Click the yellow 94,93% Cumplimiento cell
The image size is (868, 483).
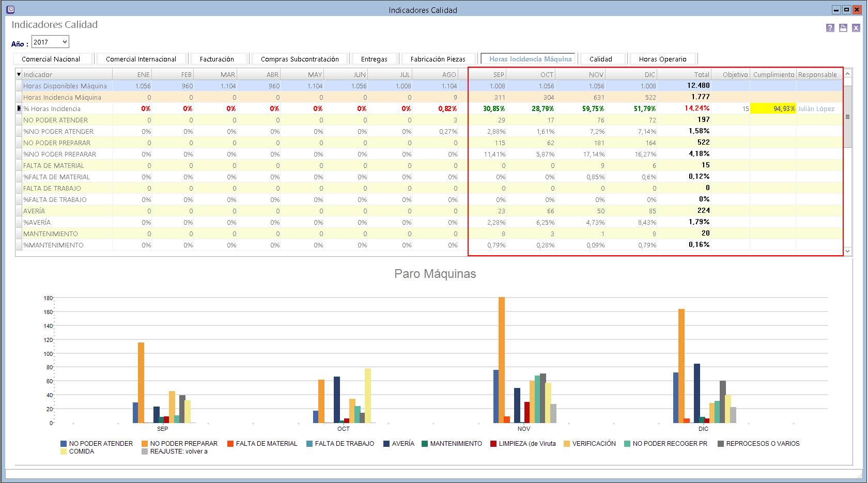coord(773,108)
